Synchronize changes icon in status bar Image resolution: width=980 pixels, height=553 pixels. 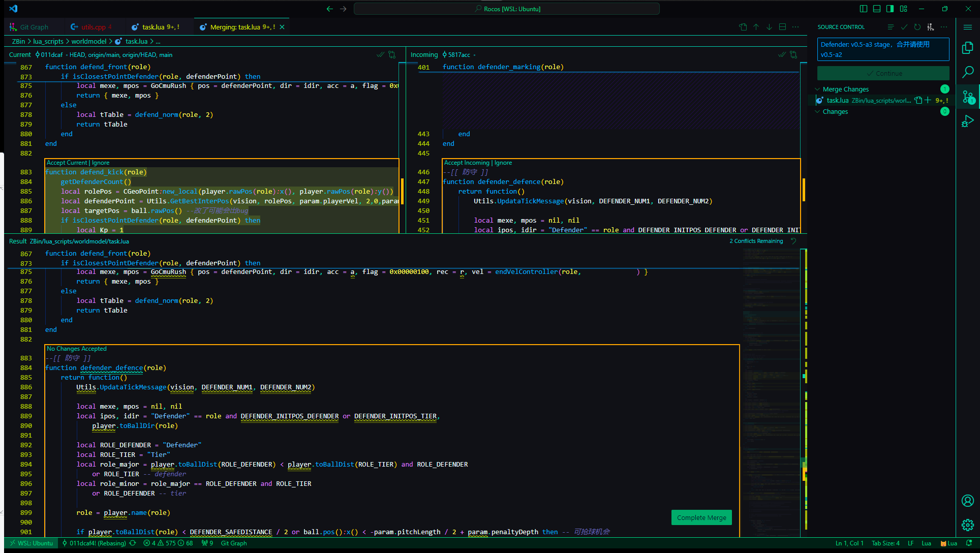coord(133,543)
